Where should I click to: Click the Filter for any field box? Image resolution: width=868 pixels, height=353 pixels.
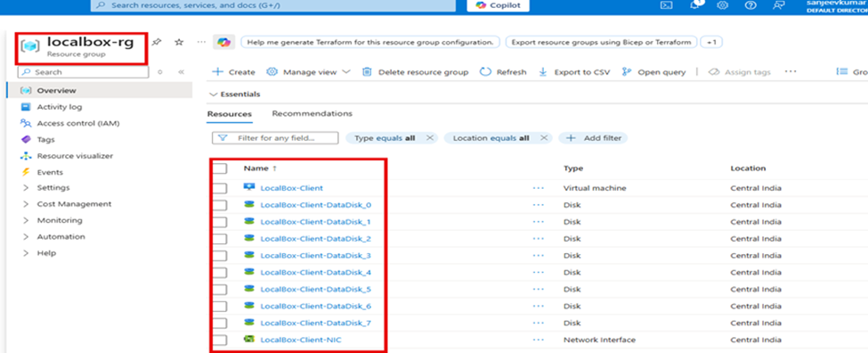pyautogui.click(x=275, y=138)
